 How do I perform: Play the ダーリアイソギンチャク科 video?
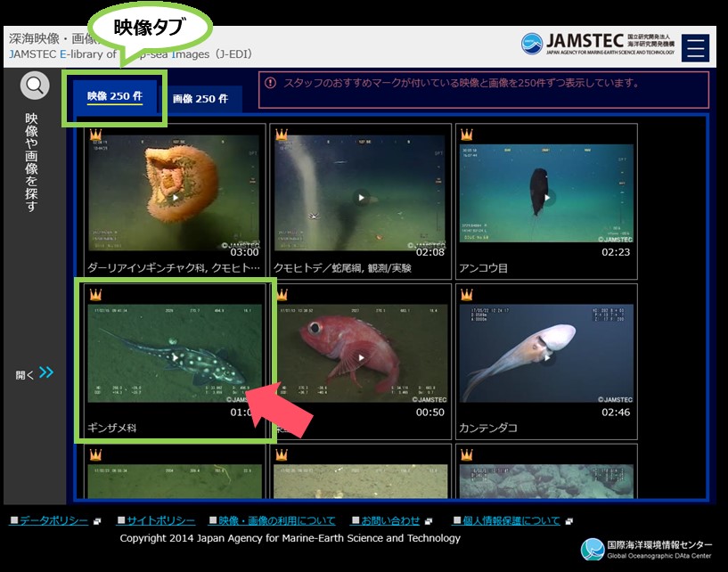[x=174, y=197]
